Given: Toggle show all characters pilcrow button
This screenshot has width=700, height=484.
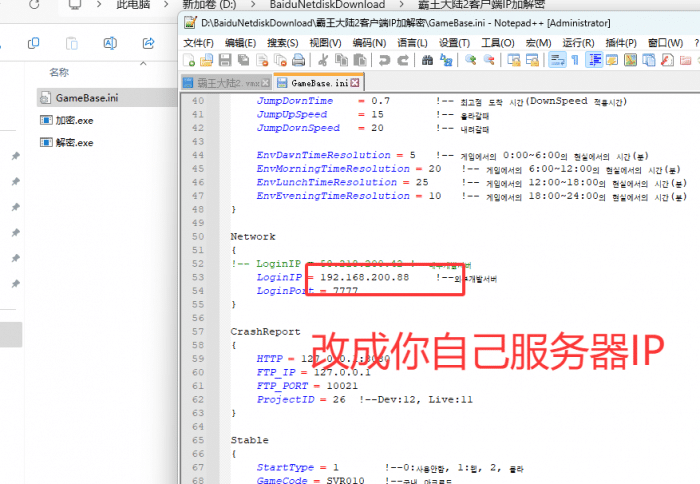Looking at the screenshot, I should point(575,61).
